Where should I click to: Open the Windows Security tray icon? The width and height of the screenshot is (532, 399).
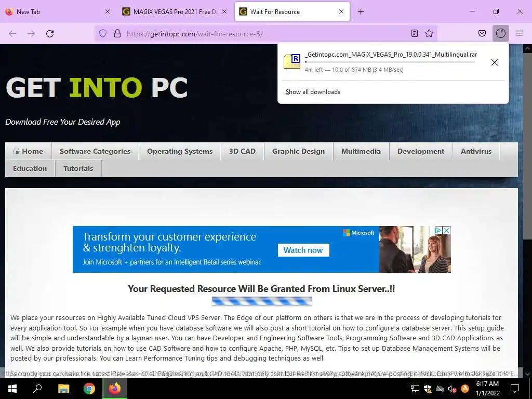(x=428, y=389)
